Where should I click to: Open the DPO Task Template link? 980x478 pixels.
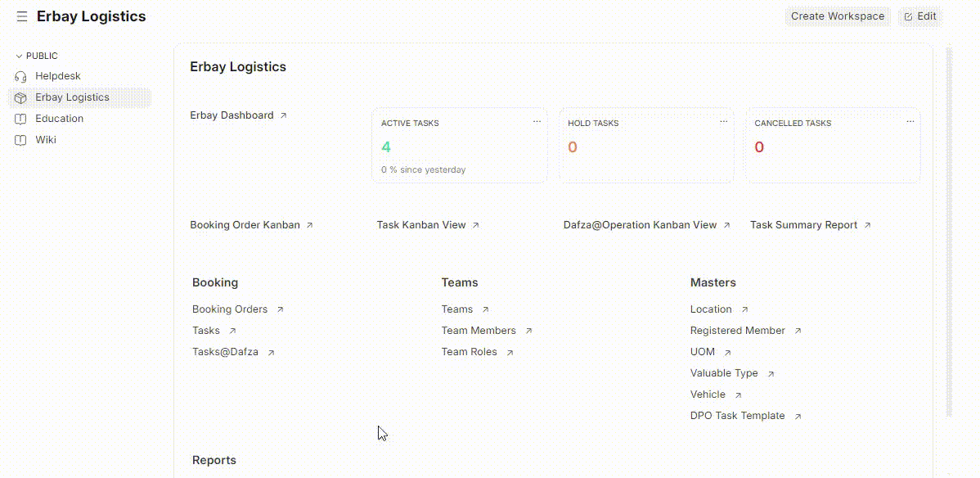[x=738, y=416]
